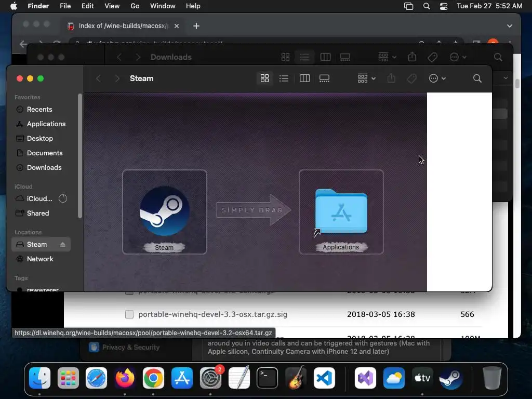This screenshot has width=532, height=399.
Task: Open the Go menu
Action: click(135, 6)
